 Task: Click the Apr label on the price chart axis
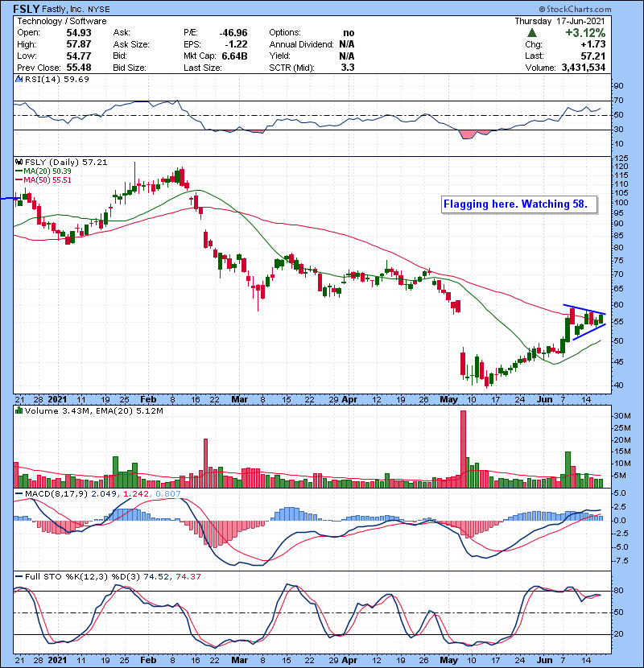[x=349, y=400]
